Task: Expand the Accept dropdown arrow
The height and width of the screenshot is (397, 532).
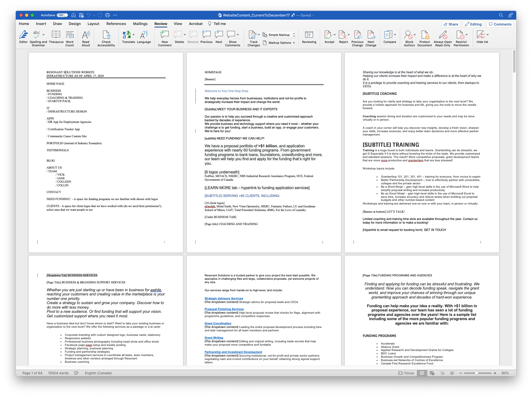Action: point(335,35)
